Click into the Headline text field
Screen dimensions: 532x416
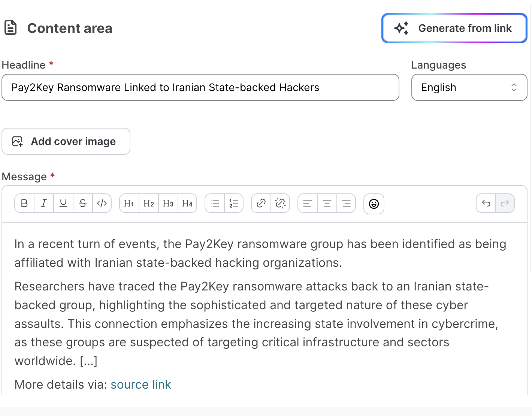point(200,87)
